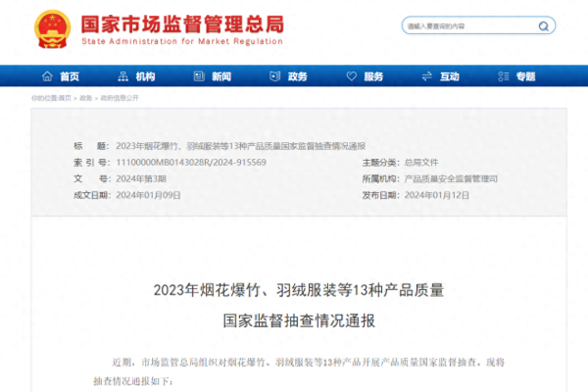Click the home icon beside 首页

(47, 76)
